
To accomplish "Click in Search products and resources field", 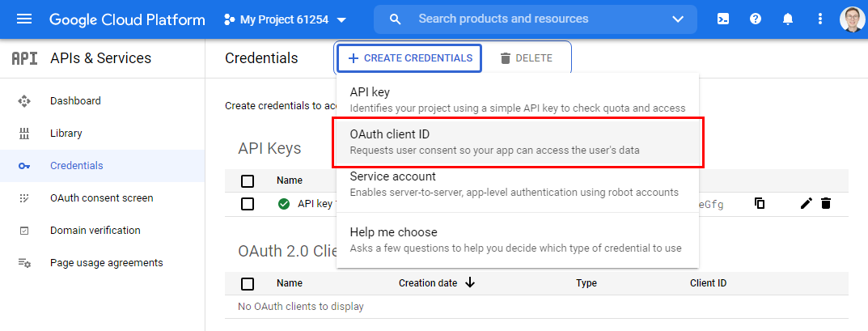I will click(x=503, y=19).
